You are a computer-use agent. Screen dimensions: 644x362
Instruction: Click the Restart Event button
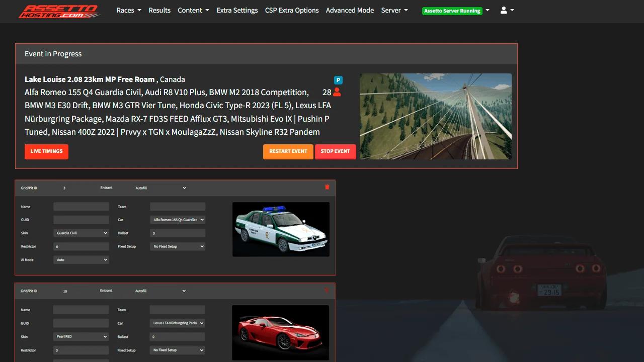coord(288,151)
